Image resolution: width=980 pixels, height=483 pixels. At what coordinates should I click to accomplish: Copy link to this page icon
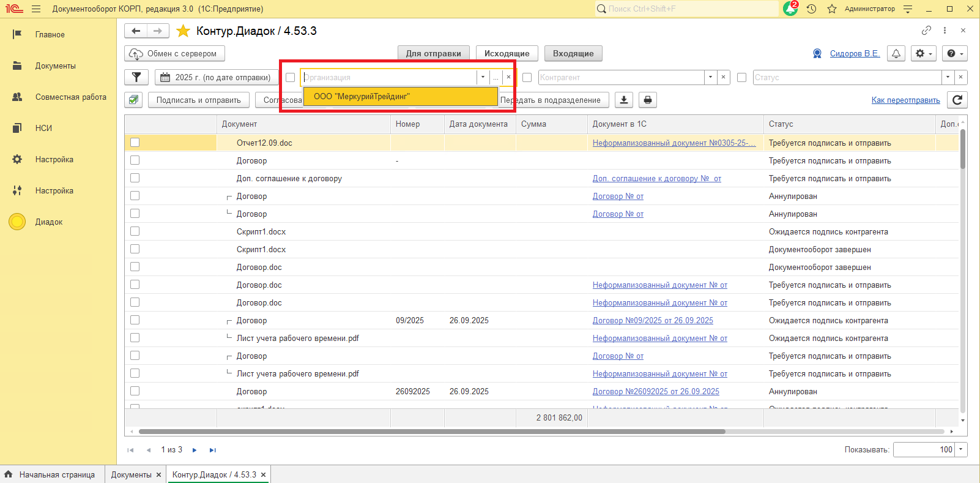tap(926, 31)
